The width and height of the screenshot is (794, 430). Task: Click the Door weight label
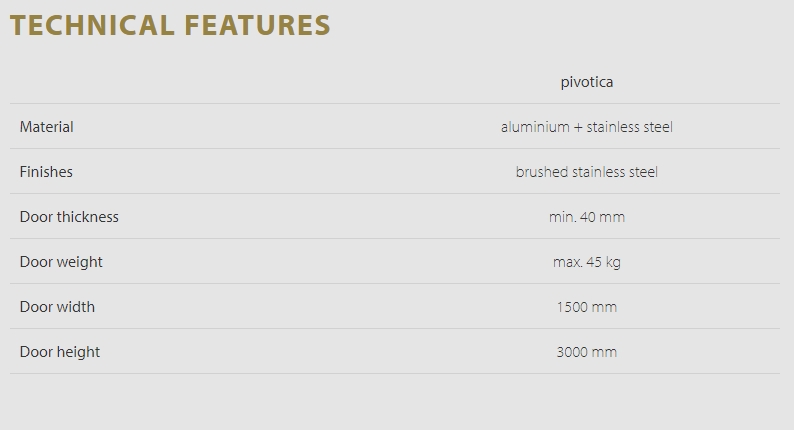click(x=61, y=262)
